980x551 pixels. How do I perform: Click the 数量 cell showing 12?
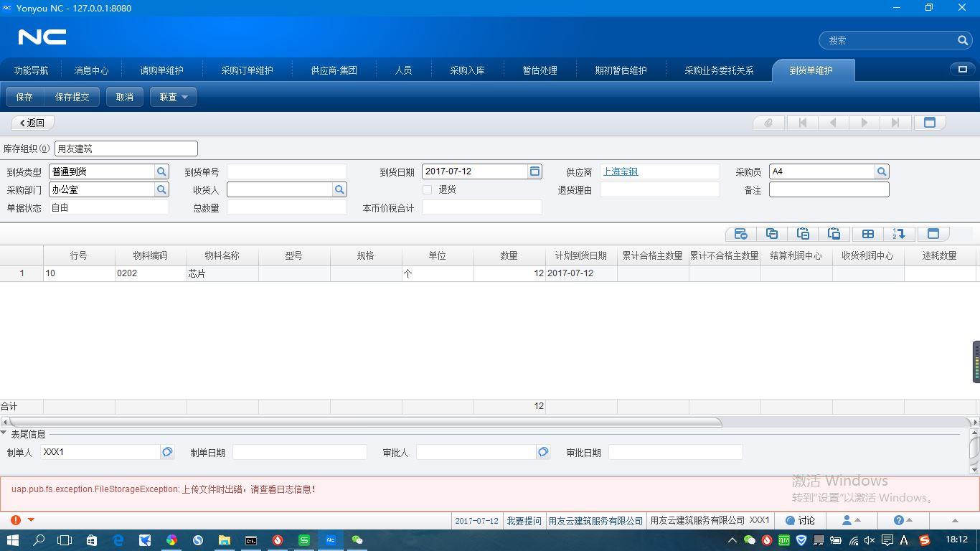509,273
